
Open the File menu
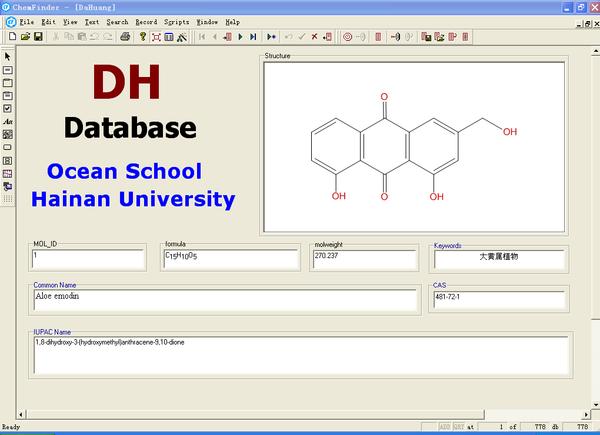(x=27, y=22)
